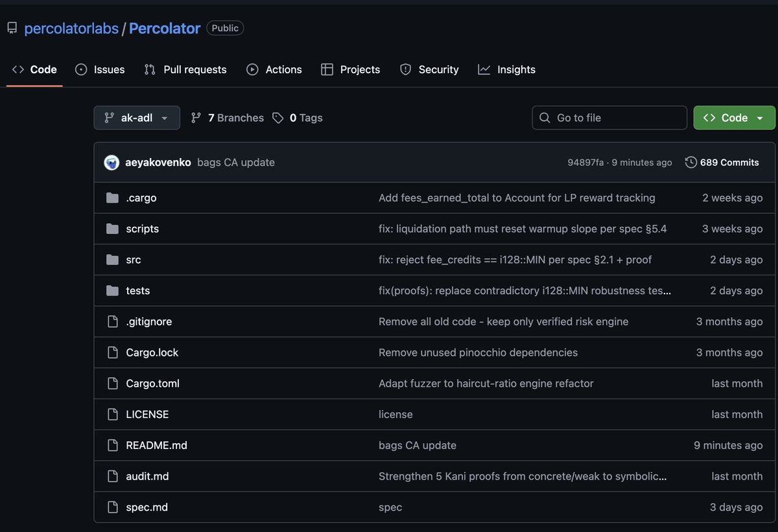Screen dimensions: 778x532
Task: Click the Security shield icon
Action: click(x=405, y=69)
